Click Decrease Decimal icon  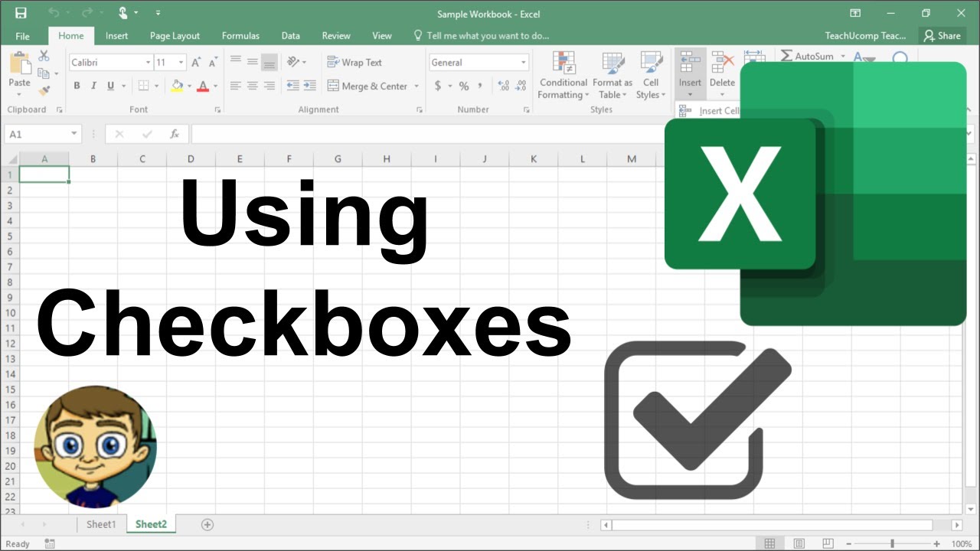coord(521,86)
